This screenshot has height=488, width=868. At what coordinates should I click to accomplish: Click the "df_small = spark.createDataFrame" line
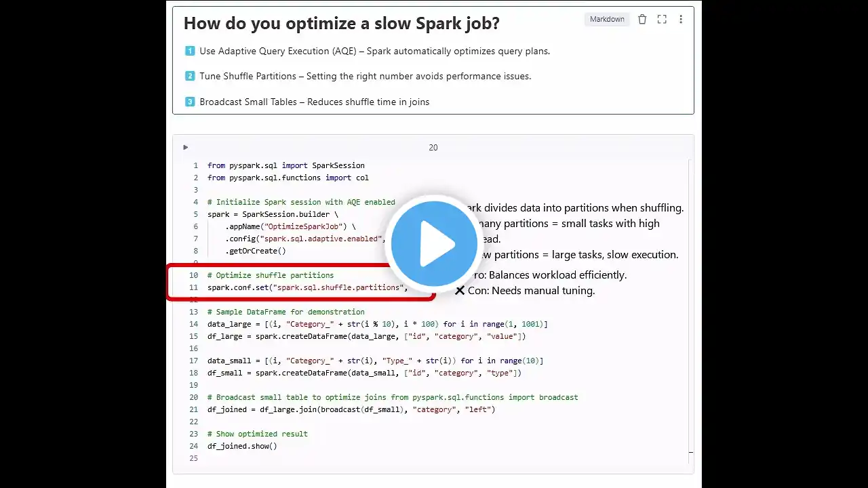point(365,373)
